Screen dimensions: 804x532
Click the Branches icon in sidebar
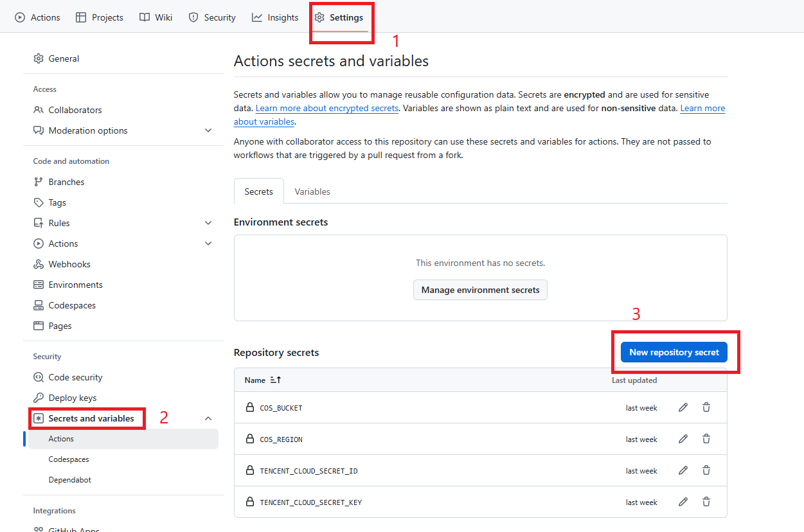click(39, 182)
